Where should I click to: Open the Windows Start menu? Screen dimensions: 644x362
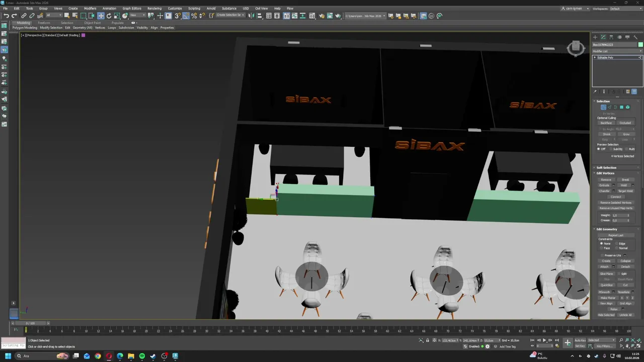[x=8, y=356]
